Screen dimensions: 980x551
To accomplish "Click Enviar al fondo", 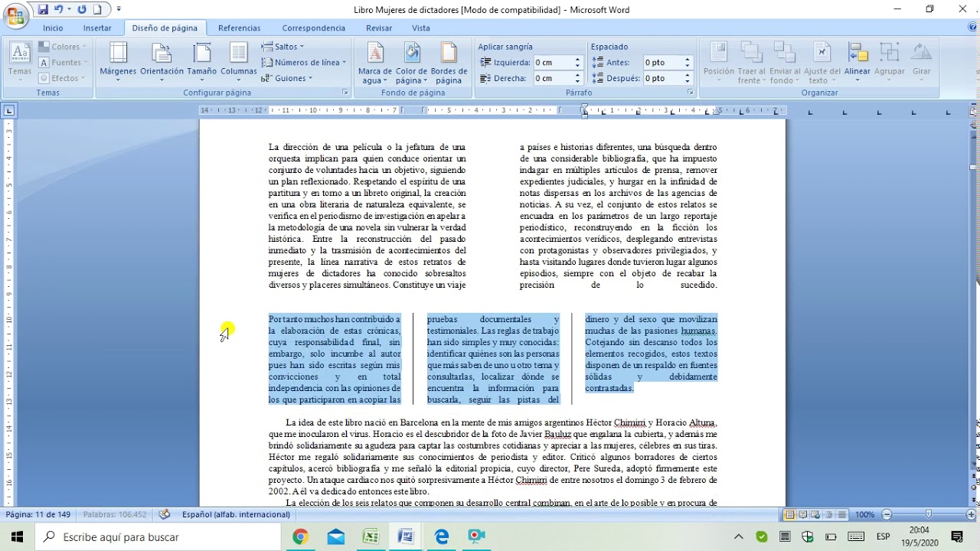I will [x=785, y=62].
